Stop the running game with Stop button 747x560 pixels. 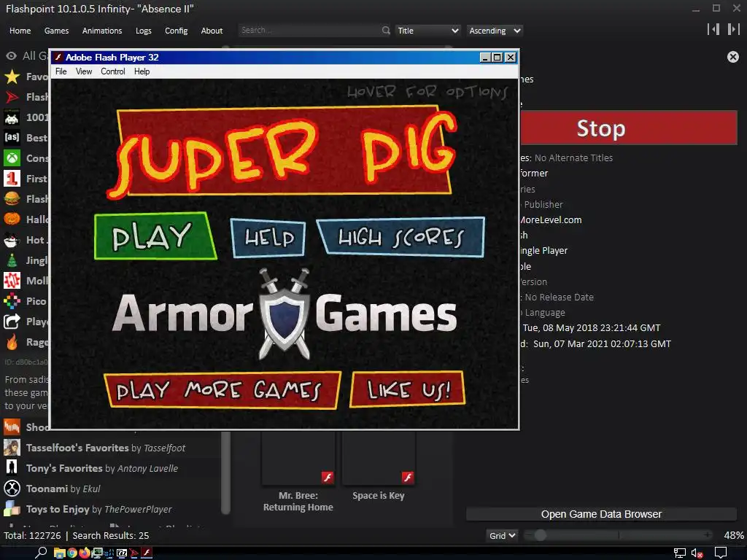click(x=629, y=128)
